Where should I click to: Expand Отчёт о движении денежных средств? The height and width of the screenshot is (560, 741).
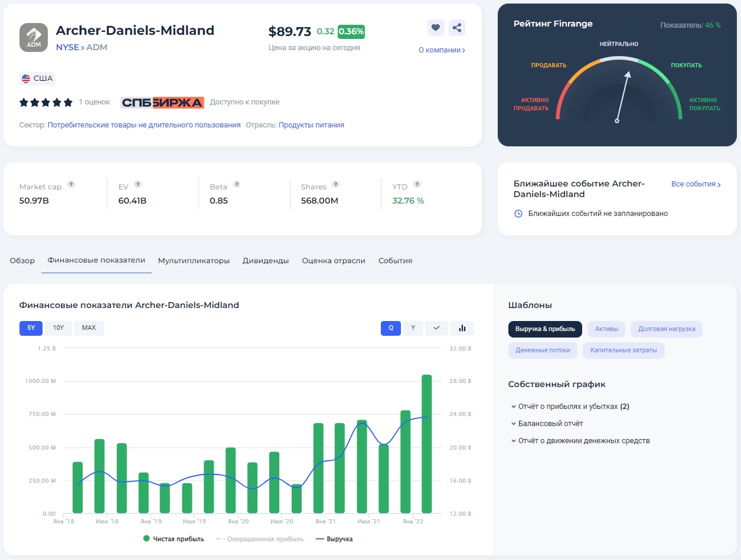click(580, 441)
